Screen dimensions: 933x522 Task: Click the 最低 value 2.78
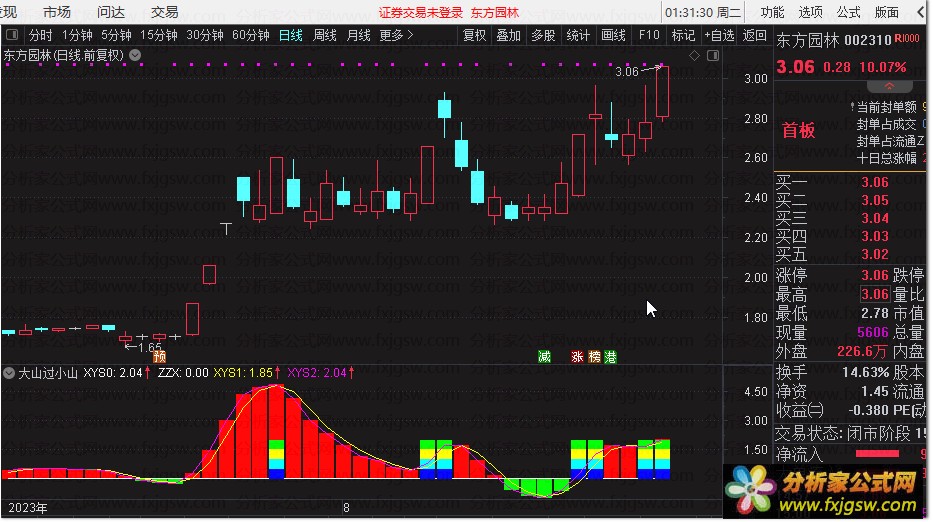click(x=875, y=313)
